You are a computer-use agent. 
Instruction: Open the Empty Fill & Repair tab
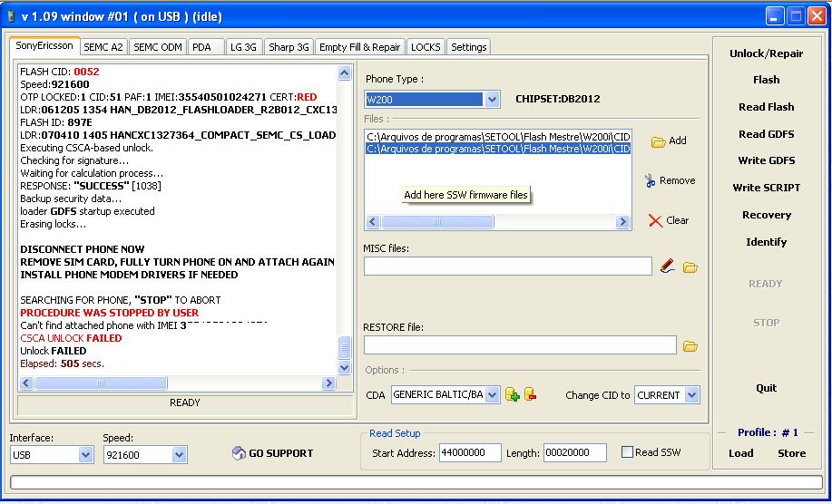click(360, 47)
